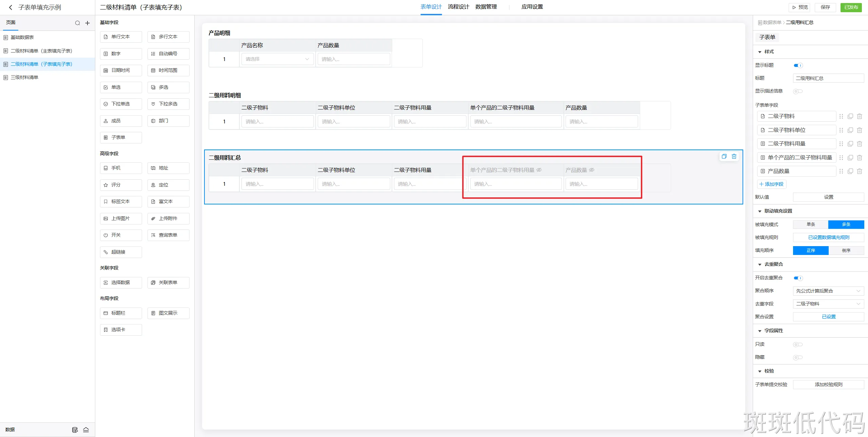Click the database icon in 数据 bar
This screenshot has width=868, height=437.
pos(75,430)
